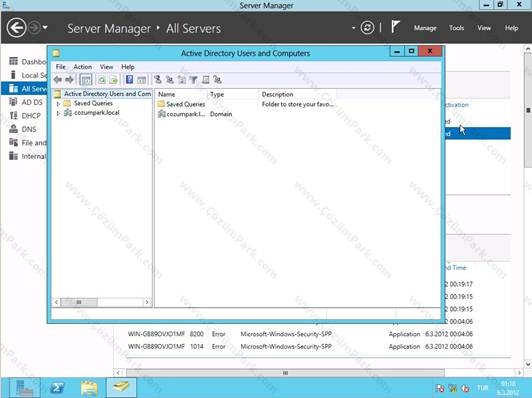The image size is (532, 398).
Task: Click console tree horizontal scrollbar left arrow
Action: [56, 302]
